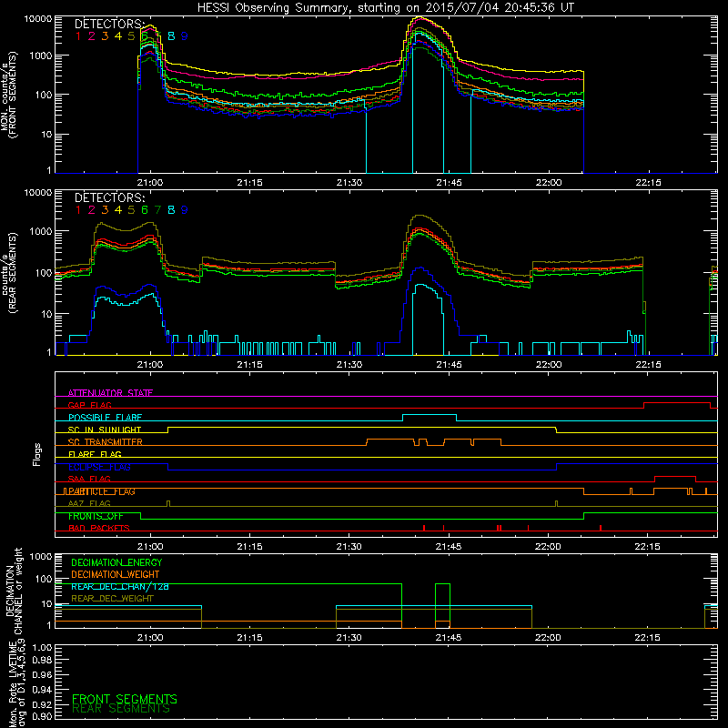Screen dimensions: 728x728
Task: Click detector 1 in front segments legend
Action: [x=78, y=36]
